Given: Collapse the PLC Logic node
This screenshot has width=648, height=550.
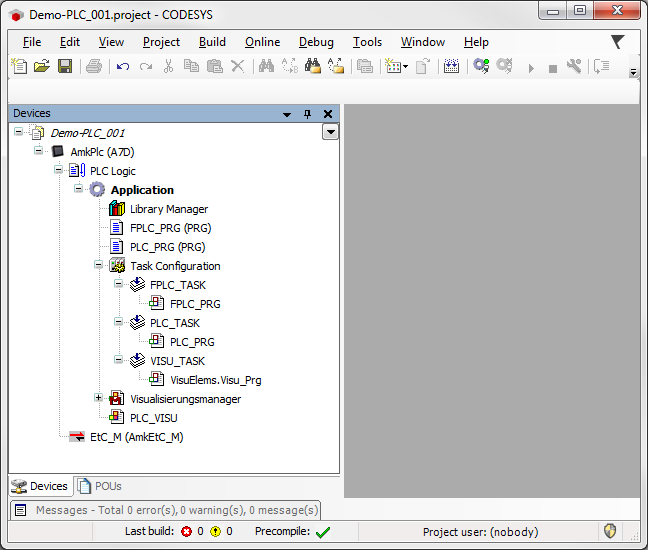Looking at the screenshot, I should point(59,169).
